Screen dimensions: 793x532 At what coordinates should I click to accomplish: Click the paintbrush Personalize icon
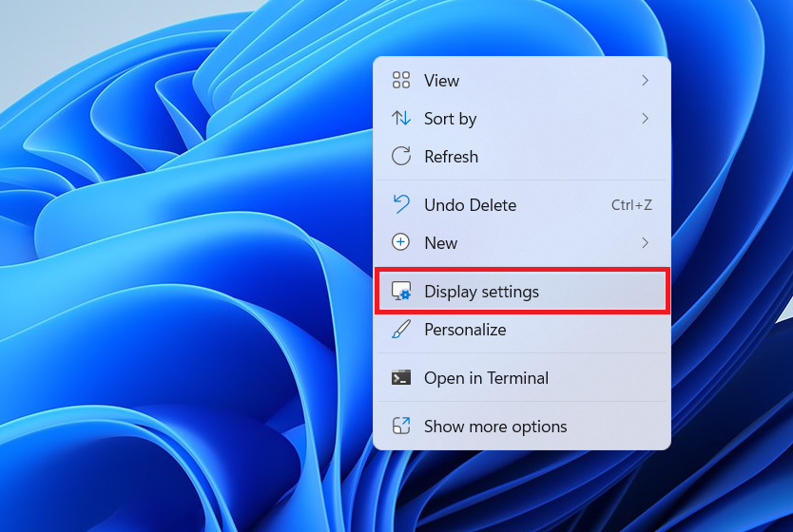[x=401, y=330]
